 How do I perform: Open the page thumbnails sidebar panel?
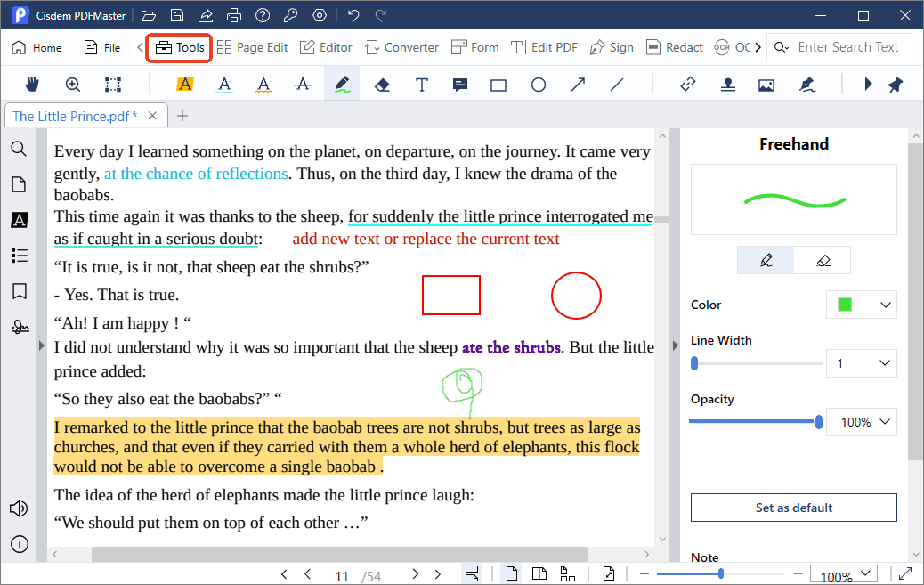pos(19,184)
